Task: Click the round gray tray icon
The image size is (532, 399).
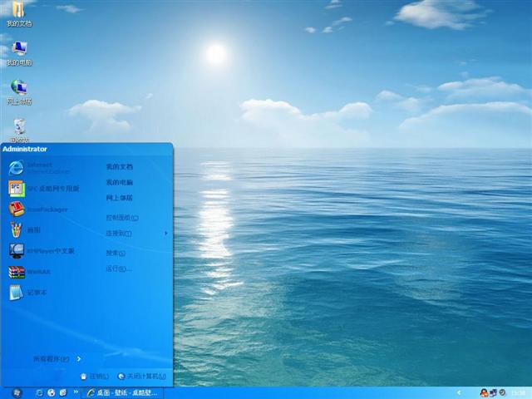Action: (502, 393)
